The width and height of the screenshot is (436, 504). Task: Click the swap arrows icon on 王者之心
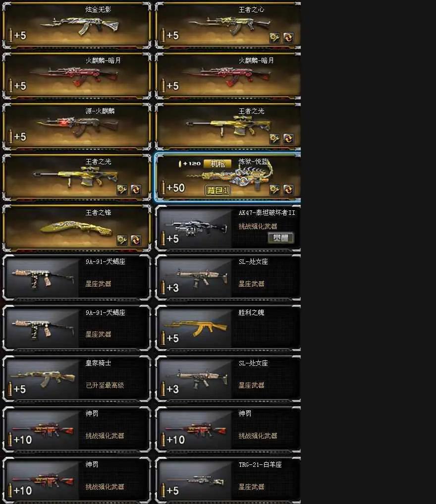[288, 38]
